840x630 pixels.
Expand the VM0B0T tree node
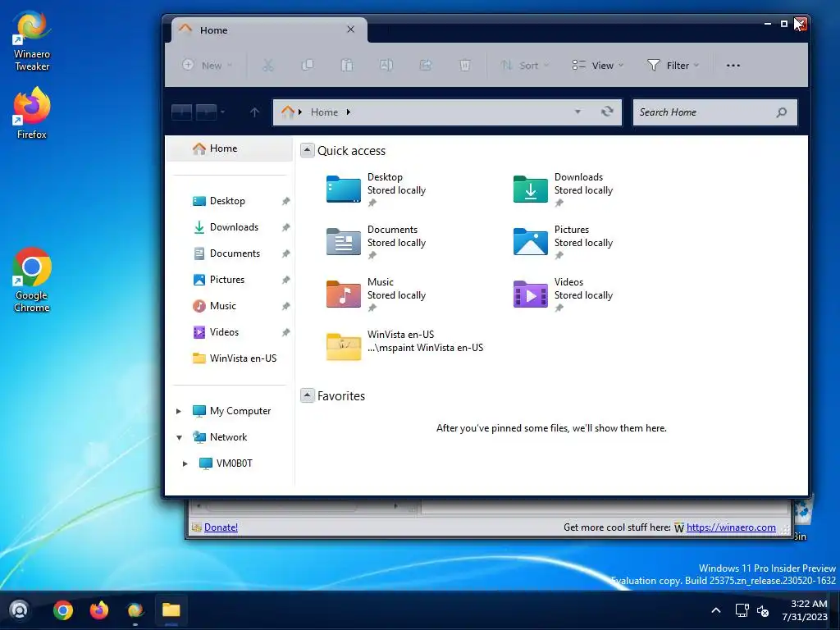pyautogui.click(x=185, y=463)
